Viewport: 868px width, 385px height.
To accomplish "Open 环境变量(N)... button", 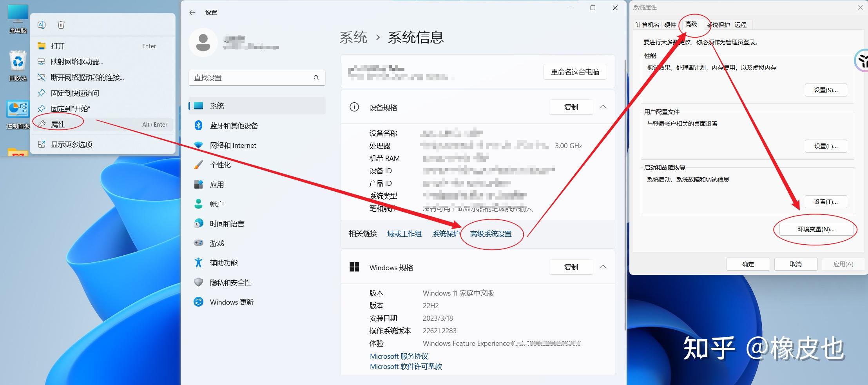I will coord(816,229).
